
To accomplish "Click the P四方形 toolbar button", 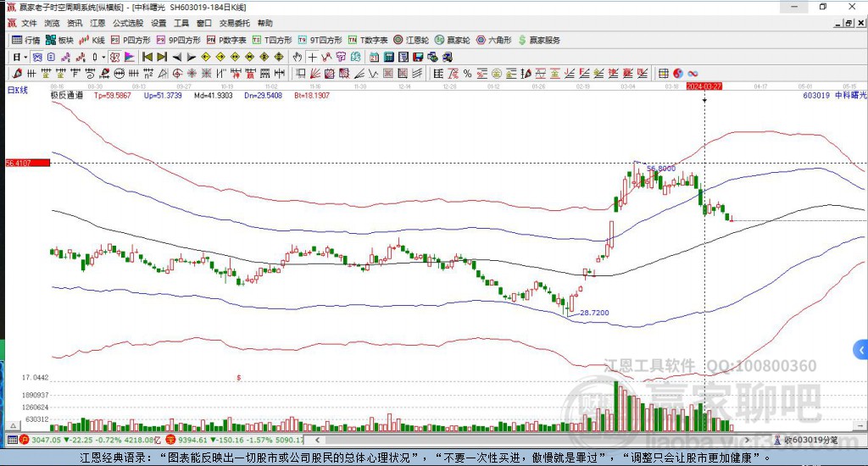I will coord(131,40).
